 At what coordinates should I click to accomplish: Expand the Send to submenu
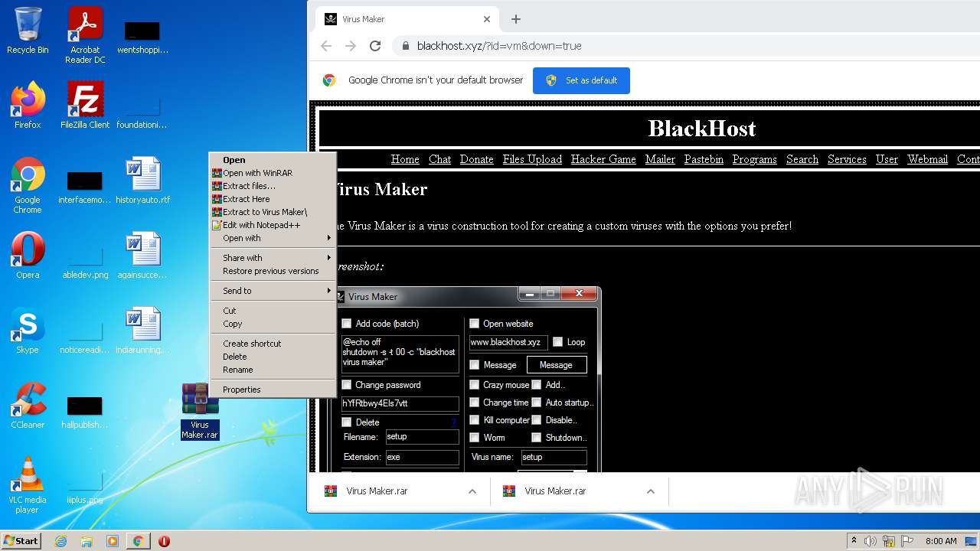click(x=273, y=291)
